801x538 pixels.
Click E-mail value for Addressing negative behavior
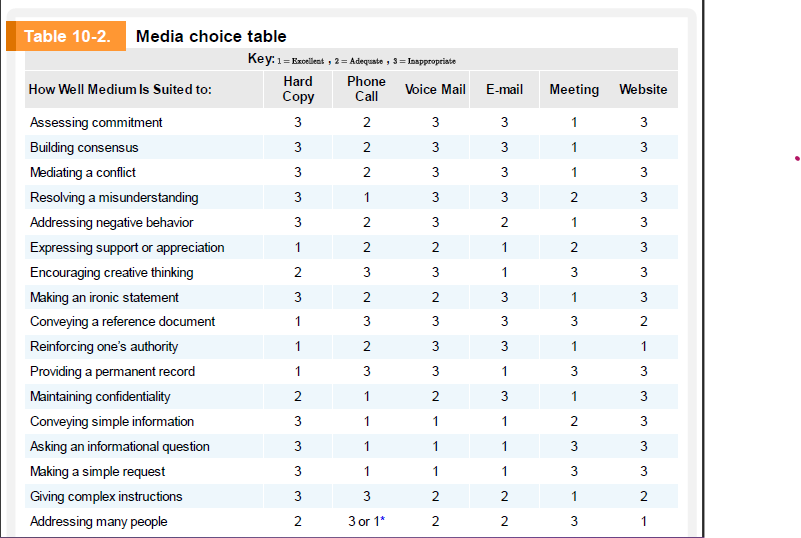(x=504, y=223)
